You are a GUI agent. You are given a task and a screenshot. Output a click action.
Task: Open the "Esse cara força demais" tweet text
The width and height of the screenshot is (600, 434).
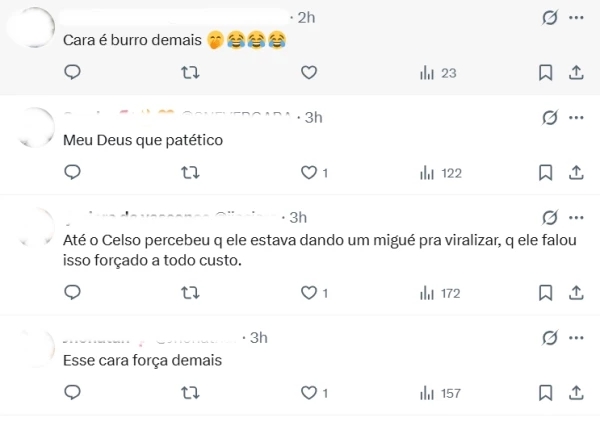click(x=141, y=360)
